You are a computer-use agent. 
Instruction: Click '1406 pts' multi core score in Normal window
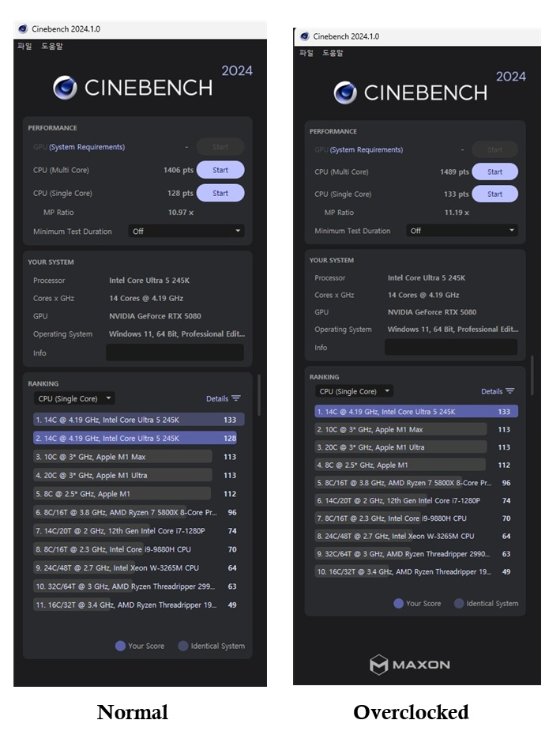178,170
